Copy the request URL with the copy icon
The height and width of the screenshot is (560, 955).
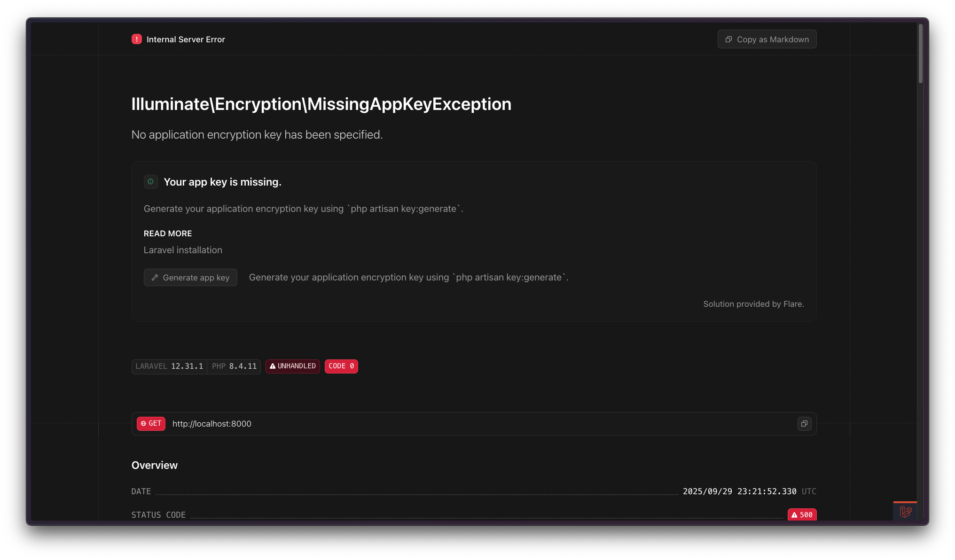[x=805, y=424]
